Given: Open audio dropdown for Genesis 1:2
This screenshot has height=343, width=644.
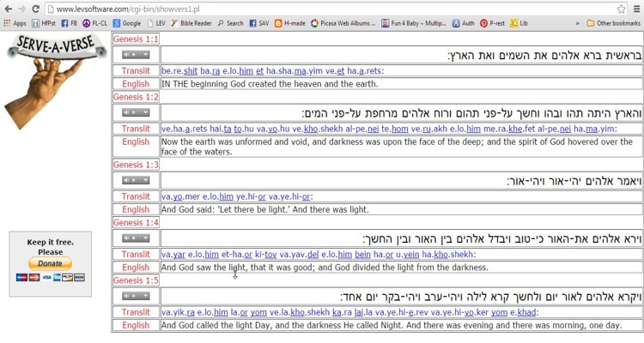Looking at the screenshot, I should tap(143, 113).
